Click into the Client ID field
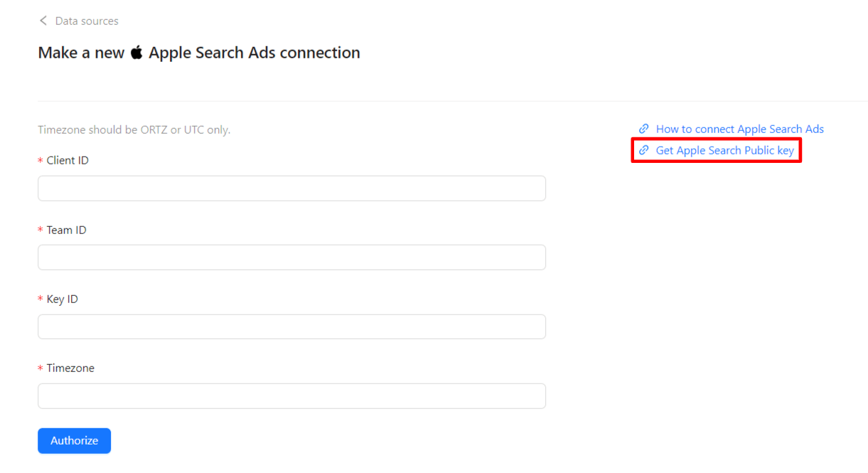Image resolution: width=868 pixels, height=473 pixels. pos(291,188)
